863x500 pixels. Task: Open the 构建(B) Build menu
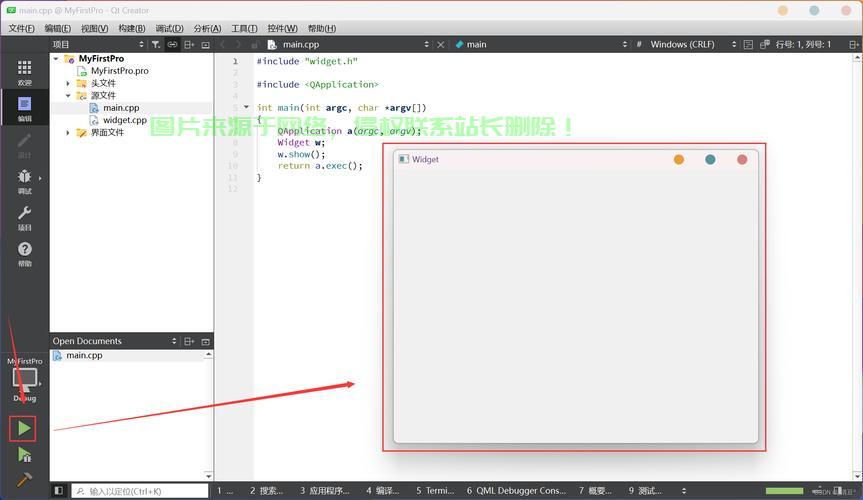click(132, 28)
